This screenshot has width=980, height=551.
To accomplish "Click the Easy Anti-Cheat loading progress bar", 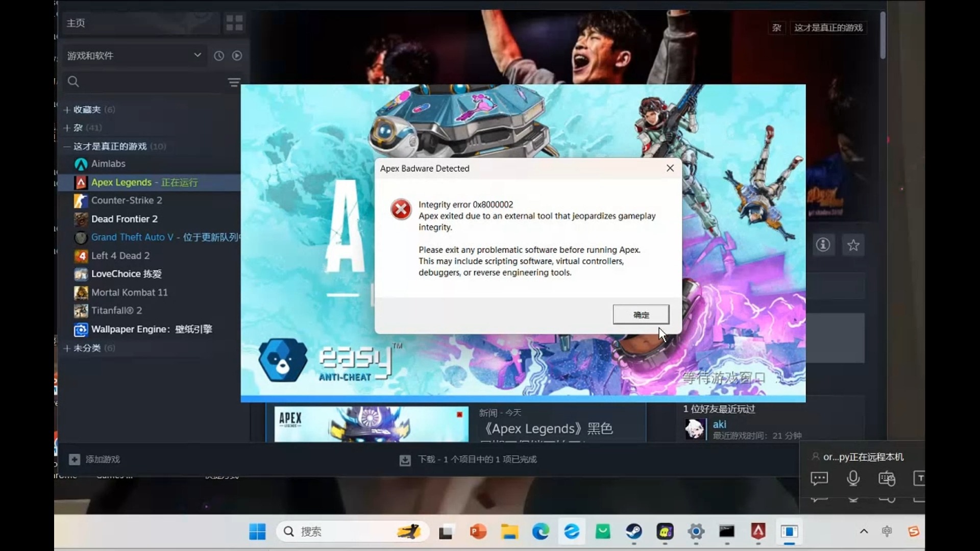I will [x=523, y=399].
